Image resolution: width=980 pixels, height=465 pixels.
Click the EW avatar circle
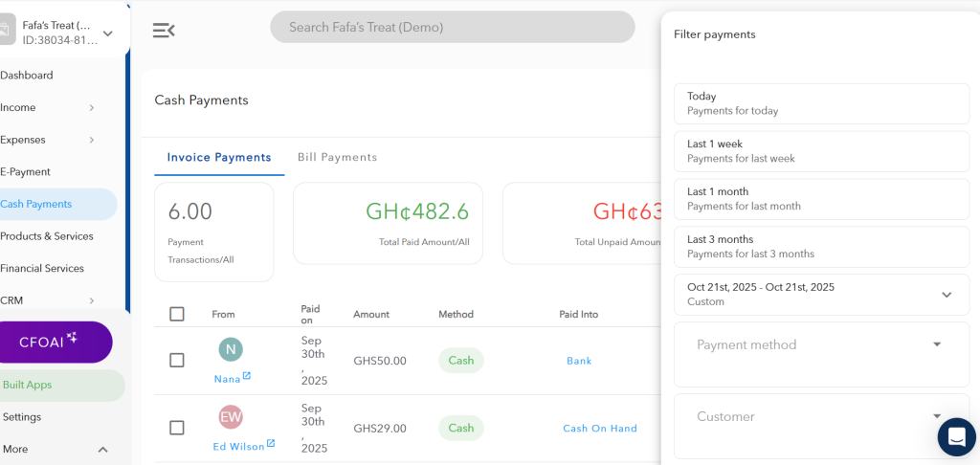click(x=230, y=417)
